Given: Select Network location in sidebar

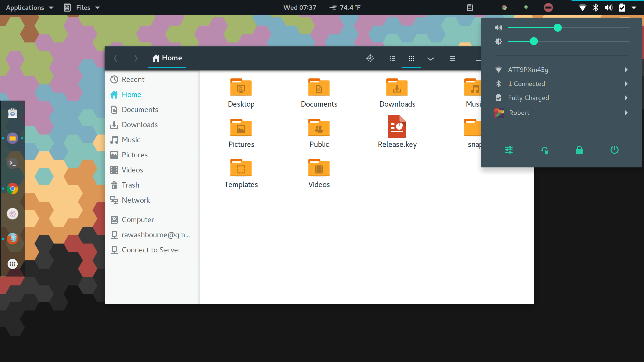Looking at the screenshot, I should [136, 200].
